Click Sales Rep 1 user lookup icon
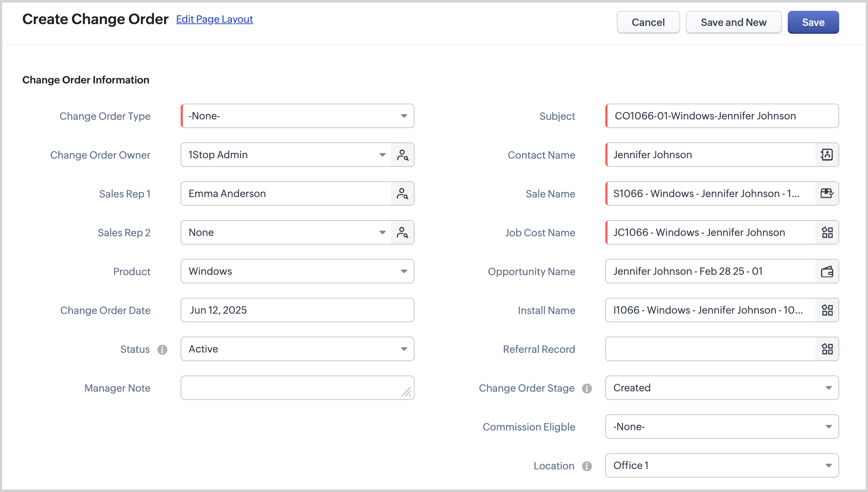The height and width of the screenshot is (492, 868). point(402,194)
